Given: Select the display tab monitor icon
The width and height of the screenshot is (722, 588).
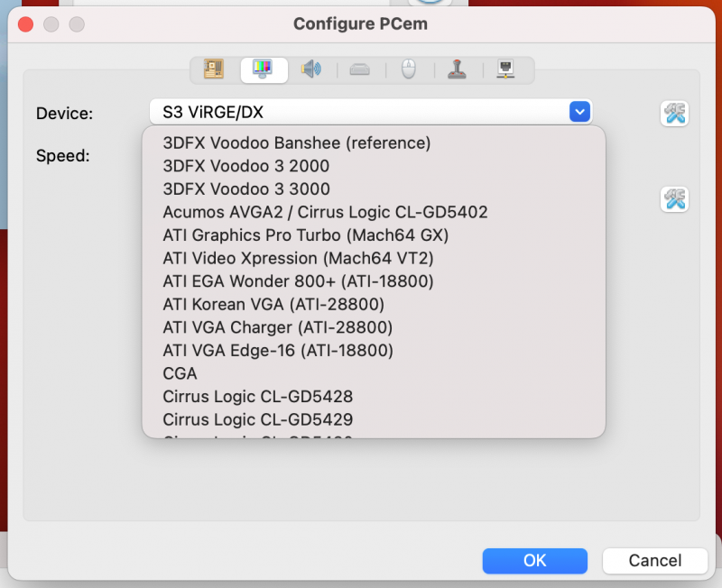Looking at the screenshot, I should 264,69.
